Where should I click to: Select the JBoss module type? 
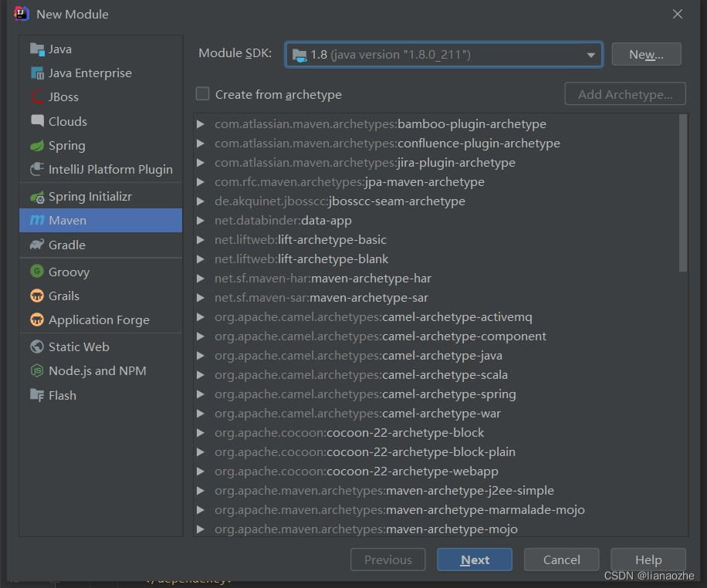[100, 96]
